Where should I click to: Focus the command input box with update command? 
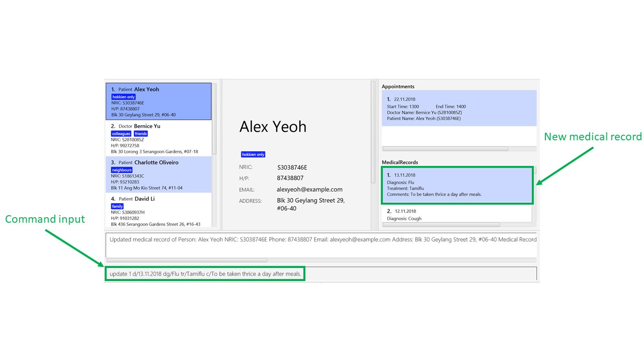[x=321, y=274]
